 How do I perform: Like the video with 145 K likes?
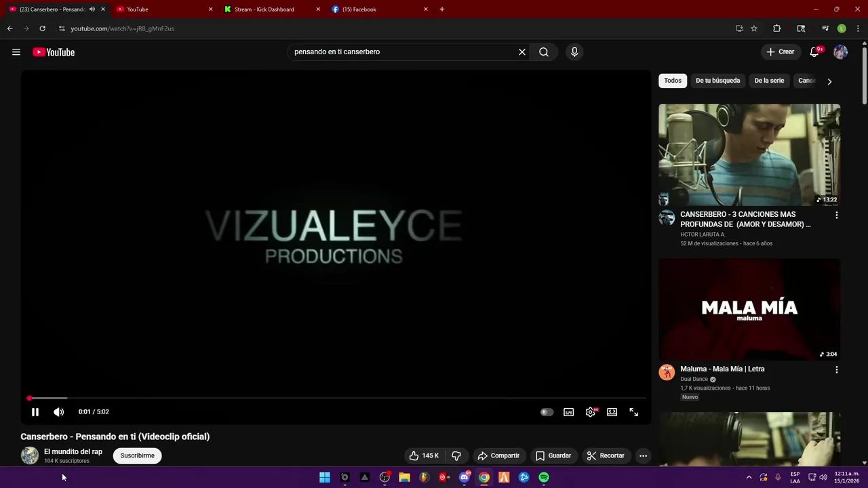tap(424, 456)
